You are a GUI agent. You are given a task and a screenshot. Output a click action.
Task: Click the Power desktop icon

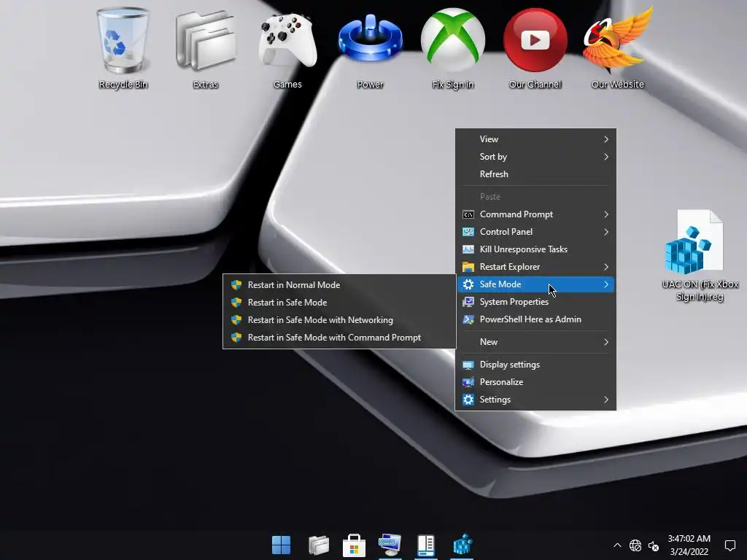pyautogui.click(x=370, y=48)
